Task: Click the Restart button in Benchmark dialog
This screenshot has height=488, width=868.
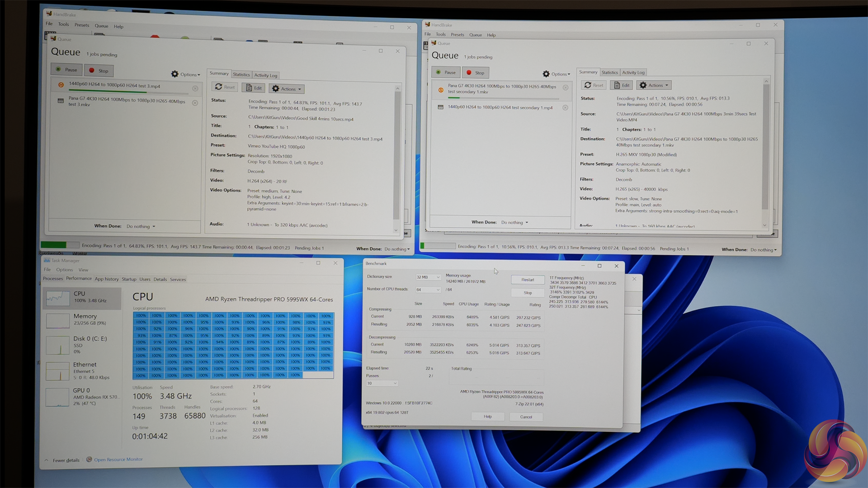Action: [528, 280]
